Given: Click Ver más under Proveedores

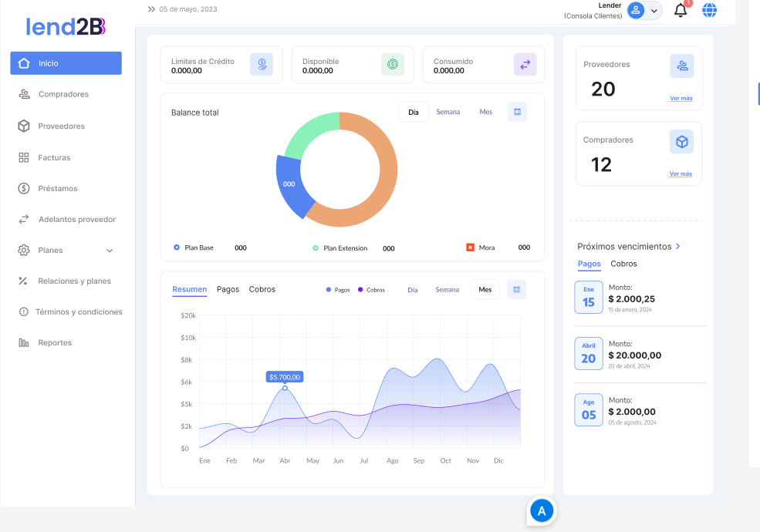Looking at the screenshot, I should point(681,99).
